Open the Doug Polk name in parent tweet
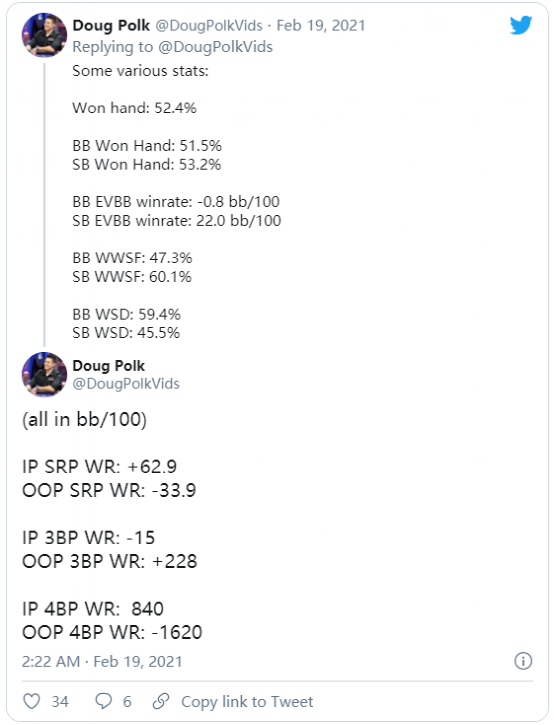 111,25
